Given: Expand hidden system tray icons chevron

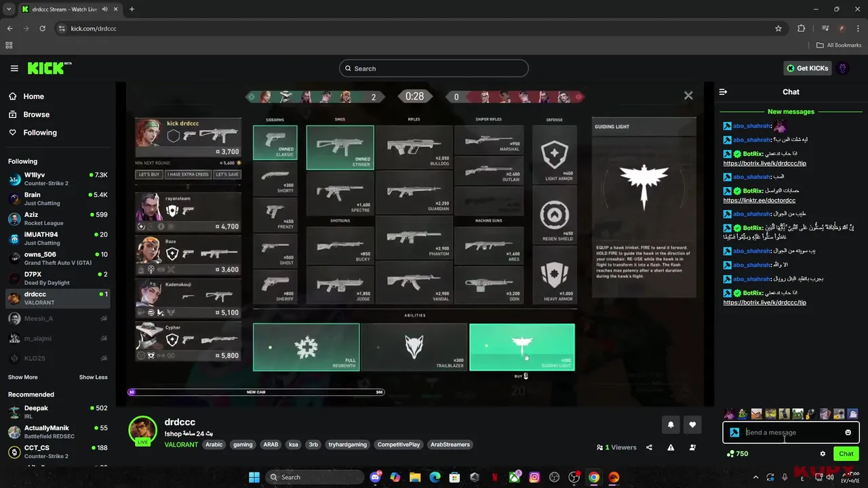Looking at the screenshot, I should pyautogui.click(x=756, y=477).
